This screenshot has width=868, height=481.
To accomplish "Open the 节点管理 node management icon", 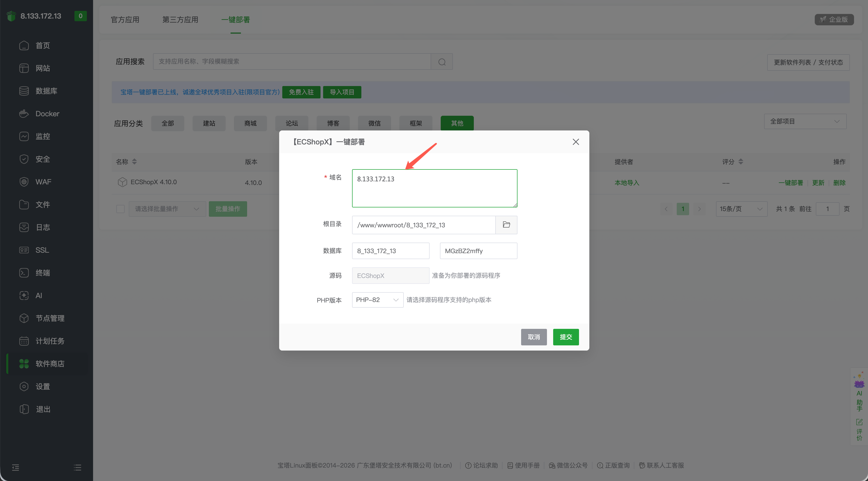I will coord(24,318).
